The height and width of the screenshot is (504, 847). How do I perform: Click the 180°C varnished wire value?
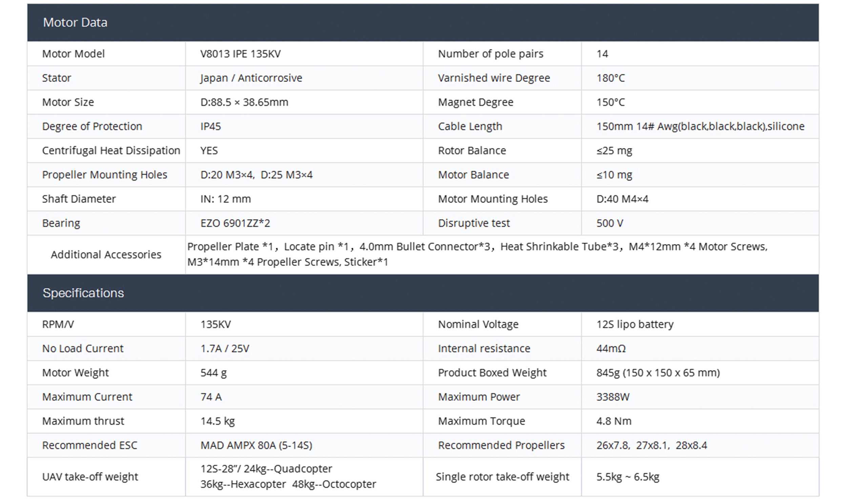pos(610,78)
